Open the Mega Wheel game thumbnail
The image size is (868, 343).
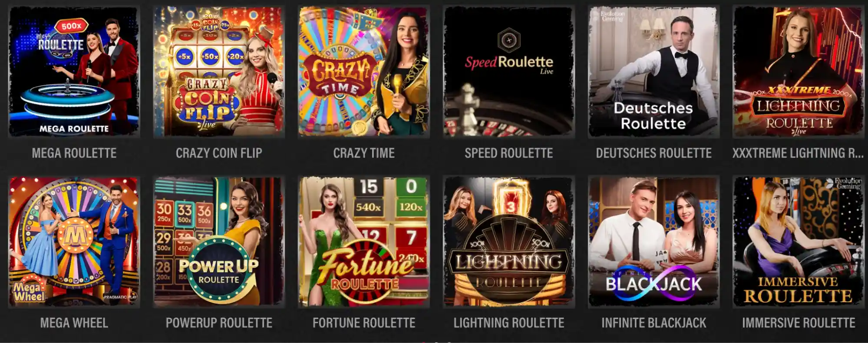click(x=74, y=242)
